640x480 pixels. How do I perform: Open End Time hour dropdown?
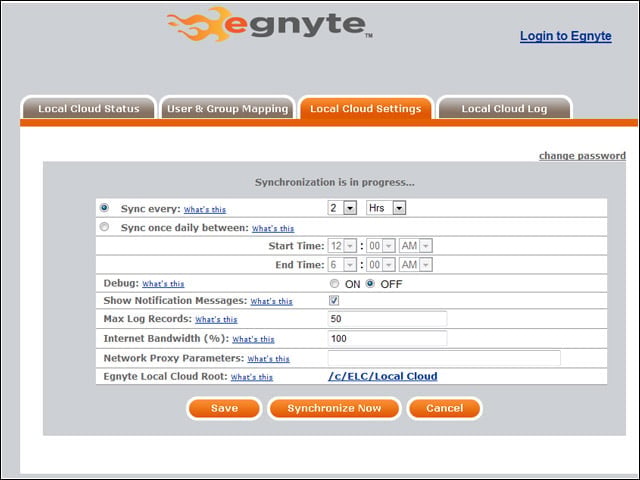click(342, 264)
